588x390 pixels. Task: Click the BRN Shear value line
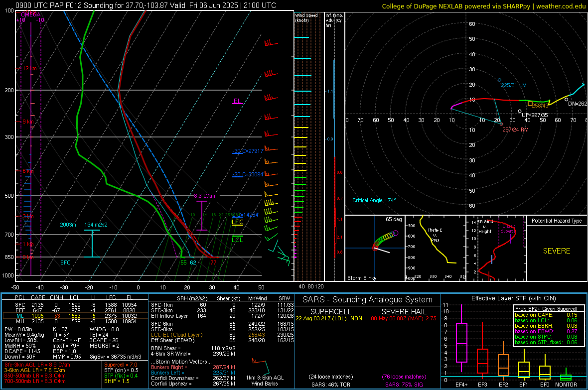click(x=193, y=348)
